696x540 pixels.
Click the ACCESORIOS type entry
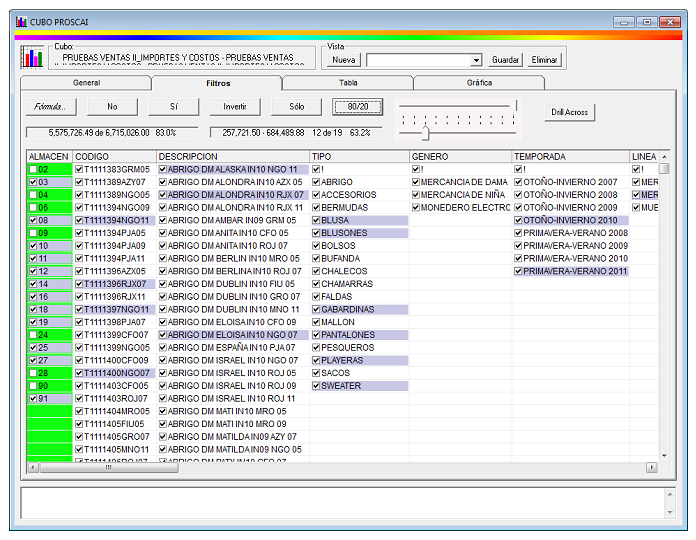348,195
